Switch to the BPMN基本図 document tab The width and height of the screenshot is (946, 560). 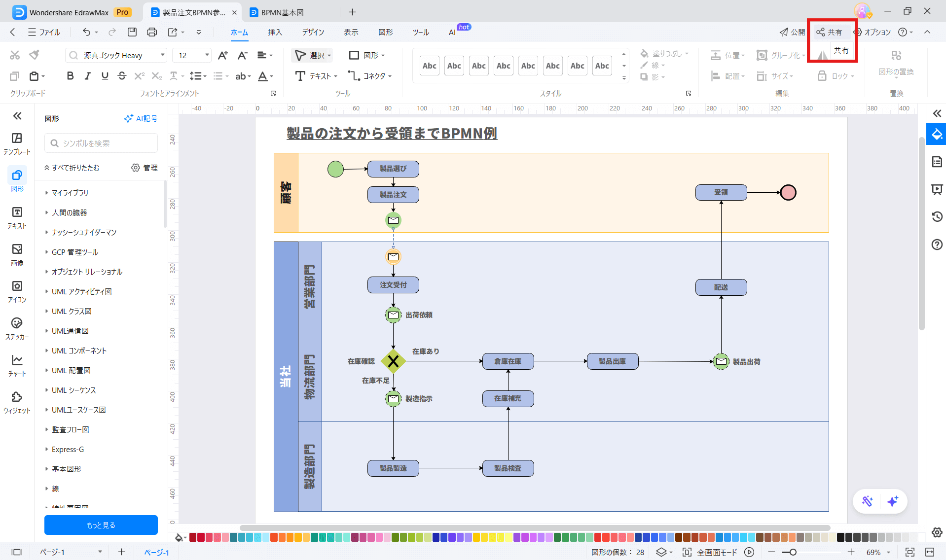point(282,12)
